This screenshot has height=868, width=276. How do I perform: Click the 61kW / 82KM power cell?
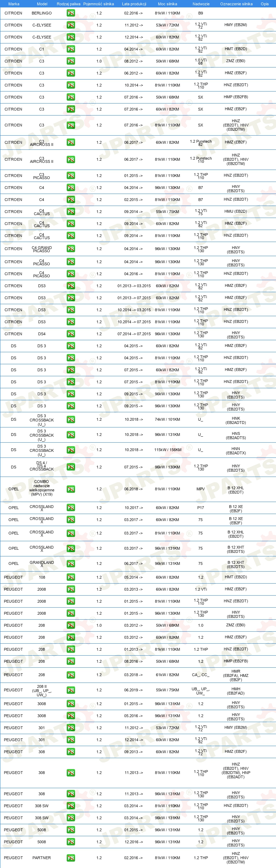click(167, 675)
